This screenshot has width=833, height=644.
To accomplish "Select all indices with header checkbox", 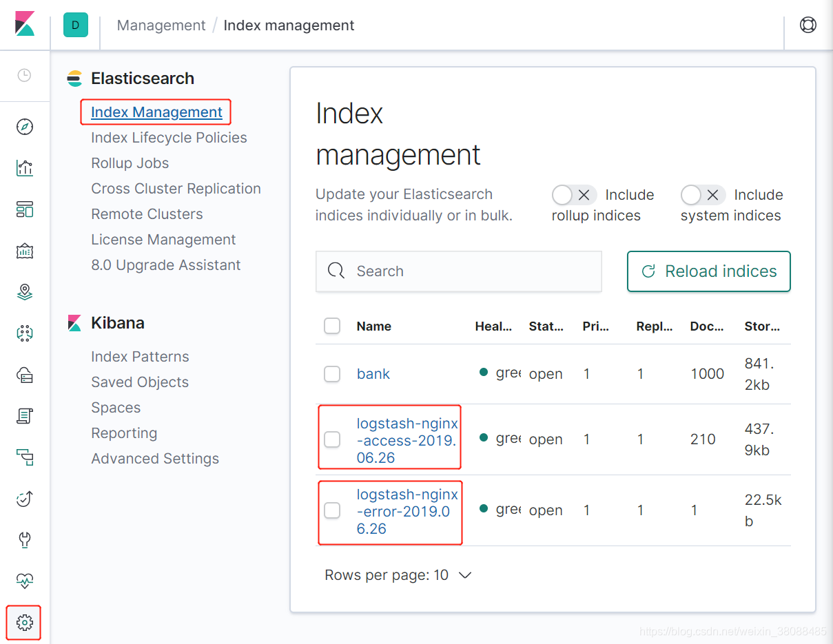I will click(x=332, y=326).
